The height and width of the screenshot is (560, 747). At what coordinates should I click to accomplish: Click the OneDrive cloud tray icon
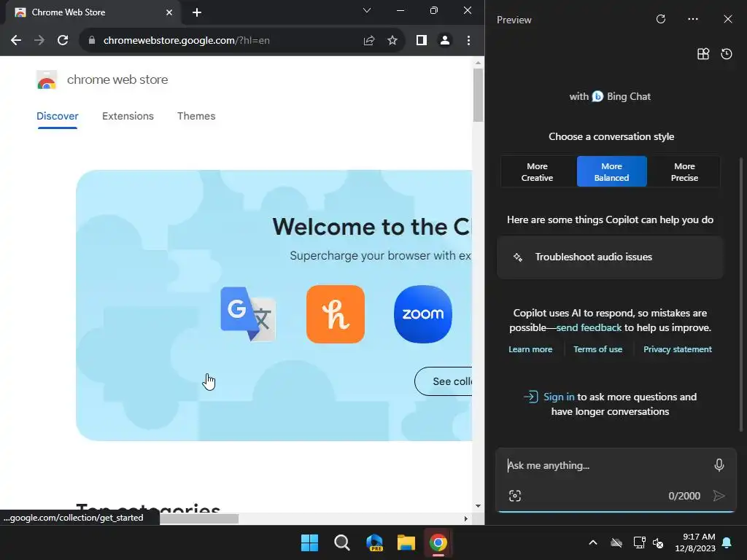616,542
